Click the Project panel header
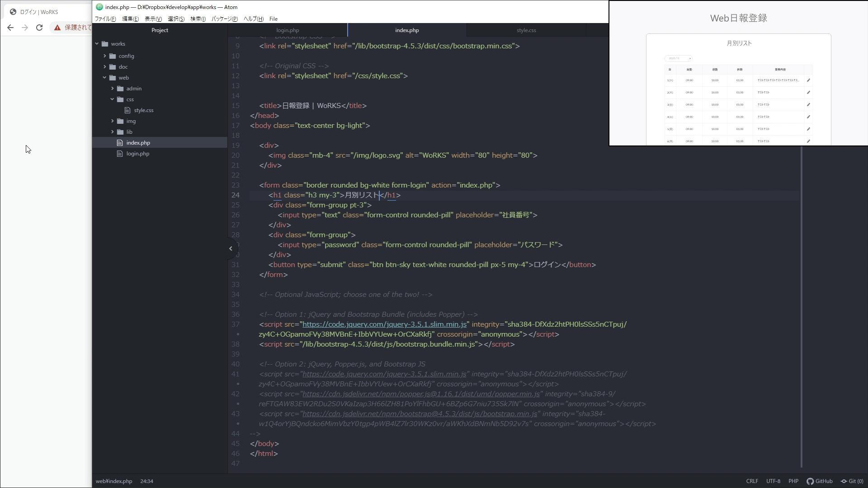The image size is (868, 488). pos(160,30)
